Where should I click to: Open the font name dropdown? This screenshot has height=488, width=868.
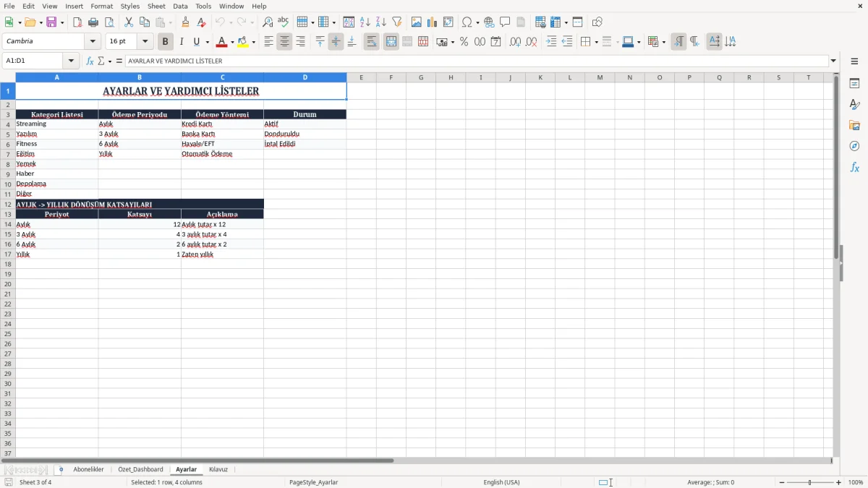pyautogui.click(x=93, y=42)
